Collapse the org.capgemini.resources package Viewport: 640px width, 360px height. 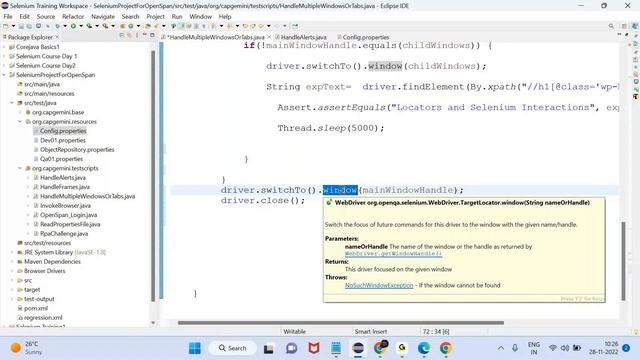[x=20, y=122]
